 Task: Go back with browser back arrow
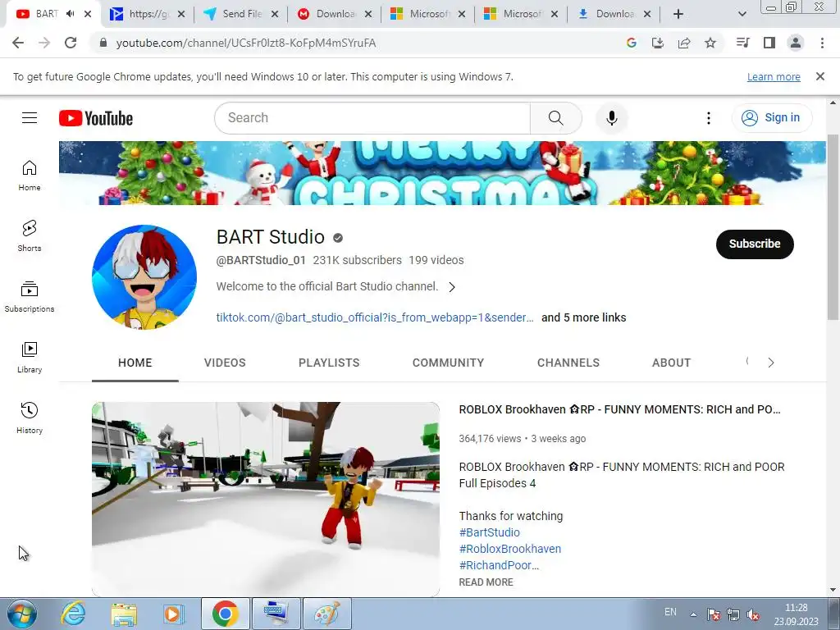click(18, 43)
